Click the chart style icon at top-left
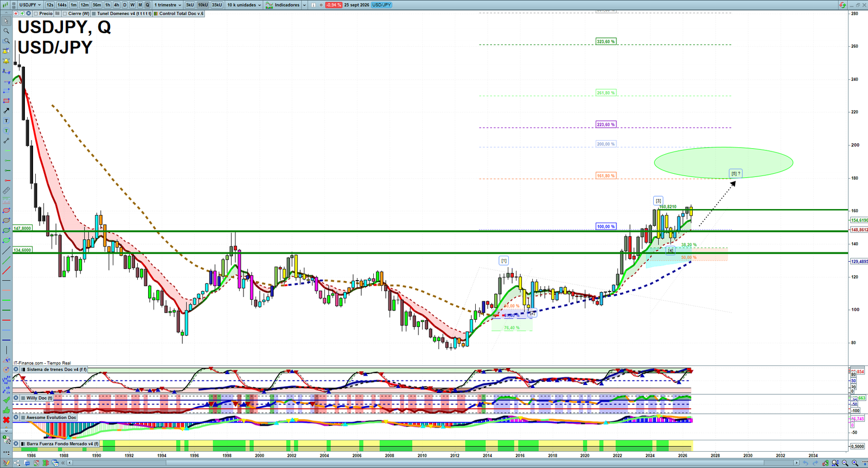Screen dimensions: 868x468 coord(5,5)
